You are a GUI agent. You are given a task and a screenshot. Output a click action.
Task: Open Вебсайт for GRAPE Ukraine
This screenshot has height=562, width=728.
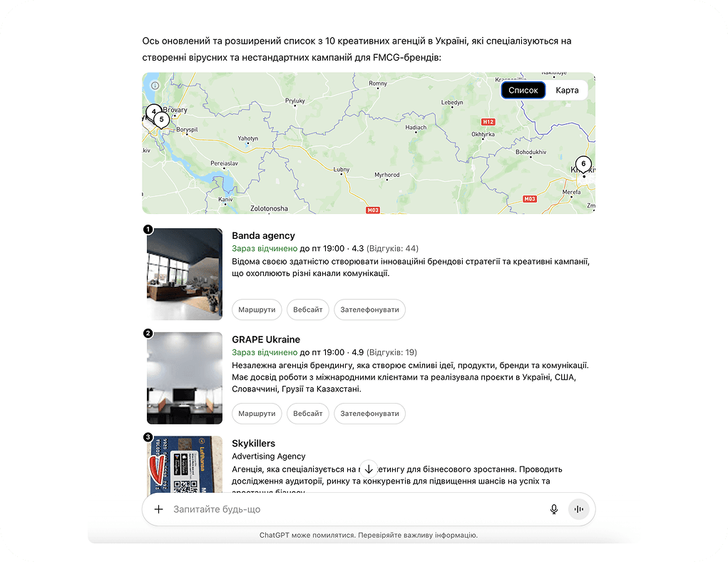pos(307,414)
